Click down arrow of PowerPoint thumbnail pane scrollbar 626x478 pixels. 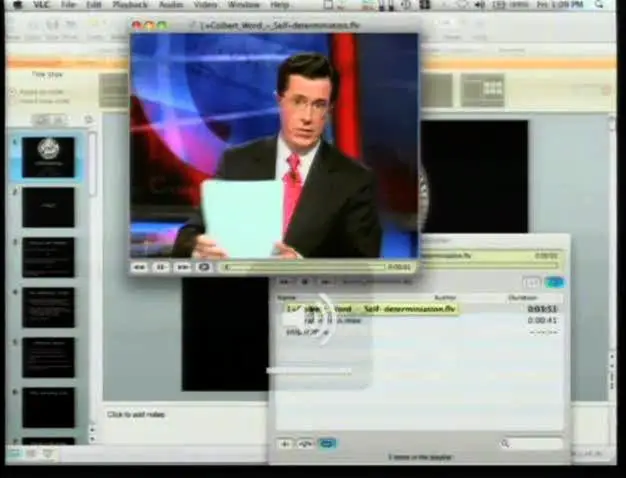pos(92,439)
